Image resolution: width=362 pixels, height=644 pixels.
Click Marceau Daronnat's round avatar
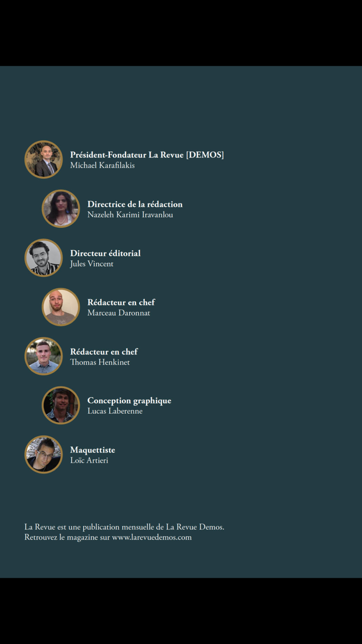point(61,307)
